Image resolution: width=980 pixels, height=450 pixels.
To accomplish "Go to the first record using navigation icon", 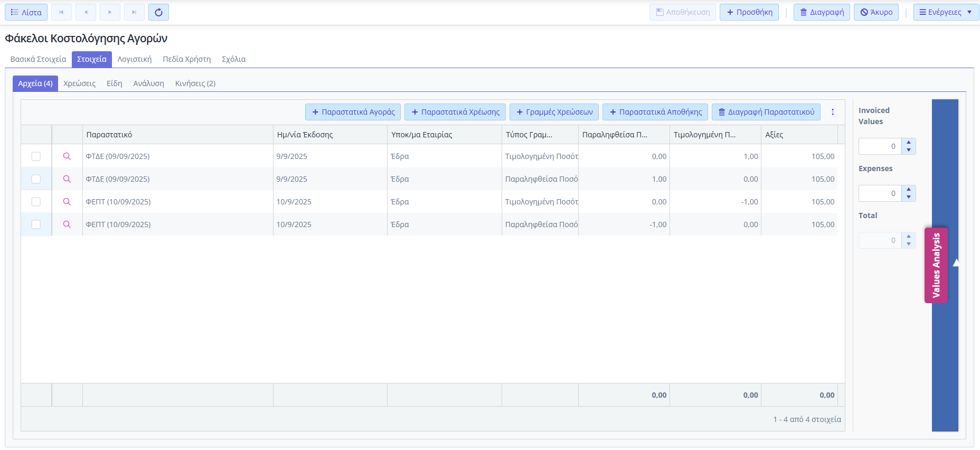I will pos(61,12).
